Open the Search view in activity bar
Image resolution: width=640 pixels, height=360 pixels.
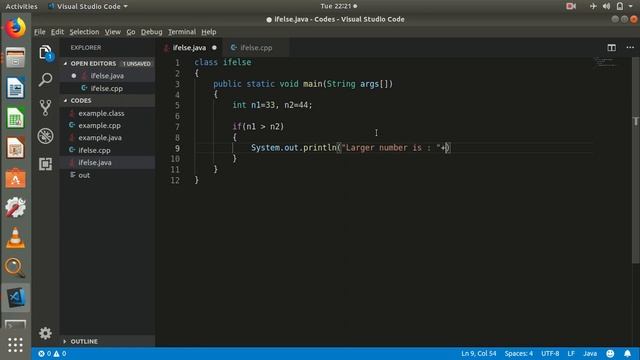[45, 80]
